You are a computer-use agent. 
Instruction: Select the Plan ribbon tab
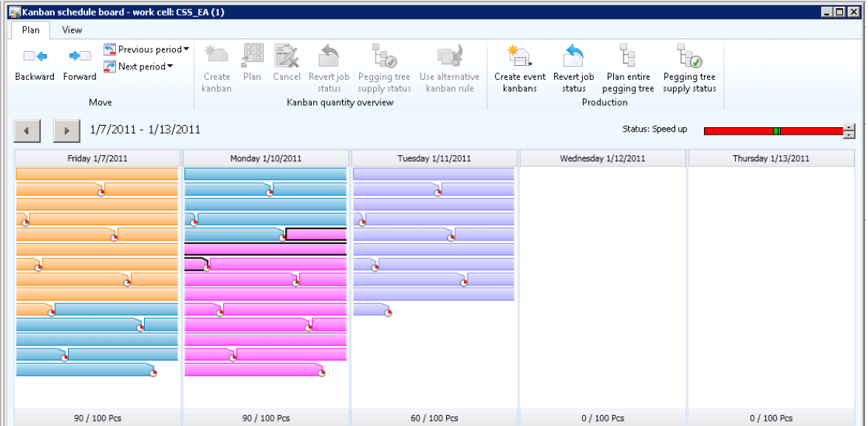tap(30, 30)
